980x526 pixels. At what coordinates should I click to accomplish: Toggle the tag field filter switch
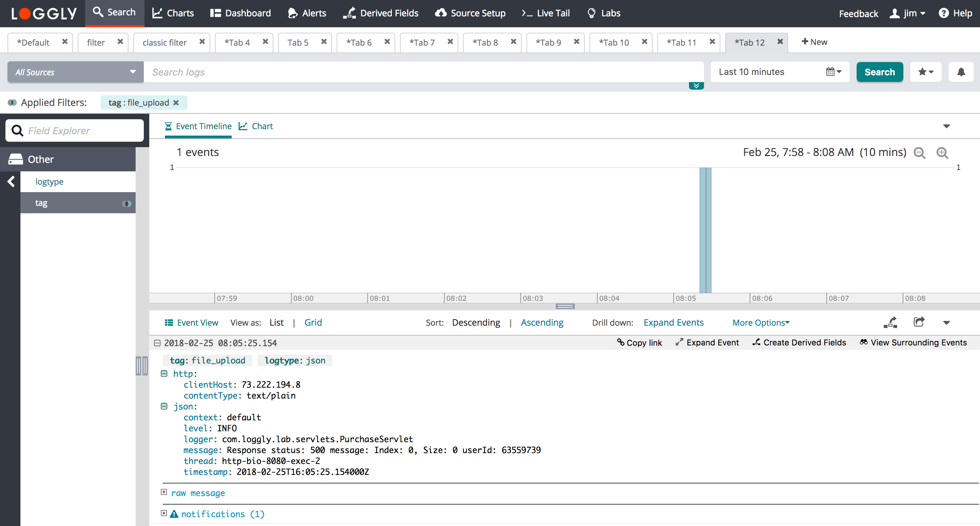[126, 203]
